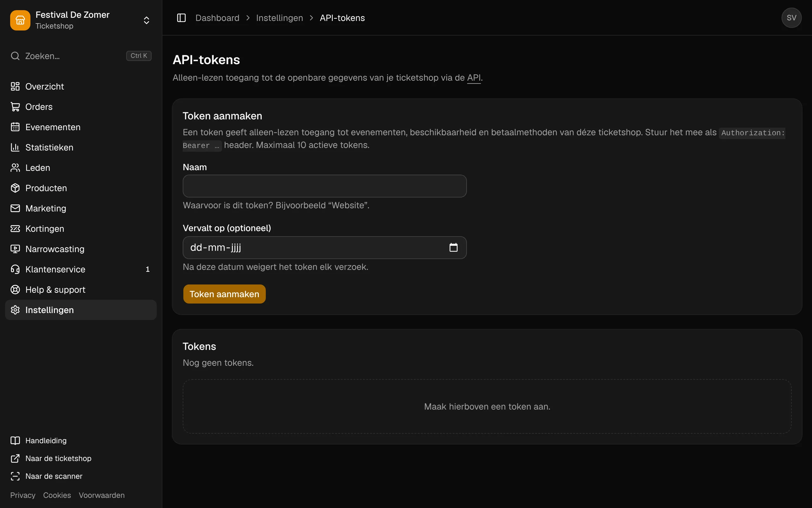Click the orange Festival De Zomer shop logo

click(x=20, y=20)
